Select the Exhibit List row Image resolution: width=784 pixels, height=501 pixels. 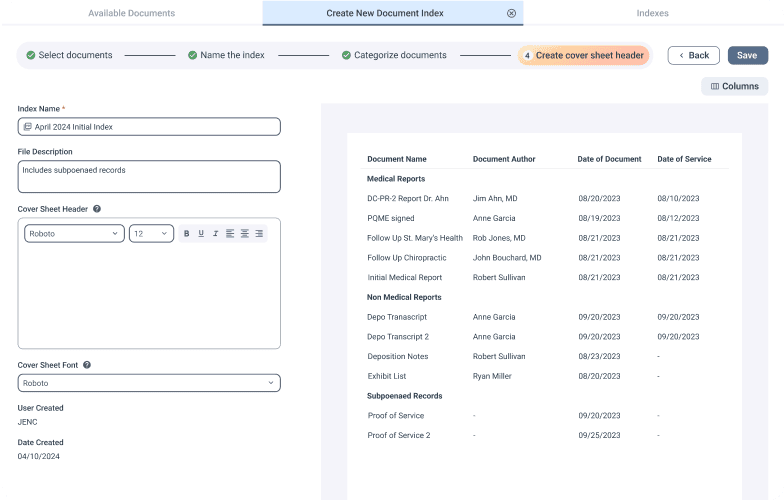pyautogui.click(x=544, y=376)
